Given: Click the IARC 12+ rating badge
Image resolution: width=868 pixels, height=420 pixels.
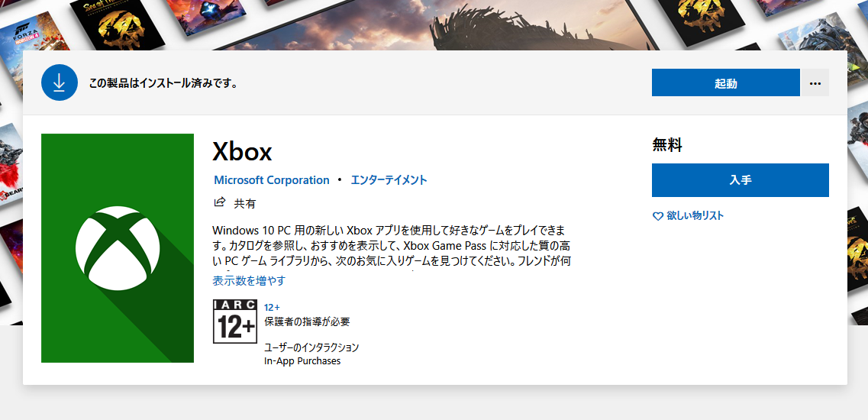Looking at the screenshot, I should point(234,321).
